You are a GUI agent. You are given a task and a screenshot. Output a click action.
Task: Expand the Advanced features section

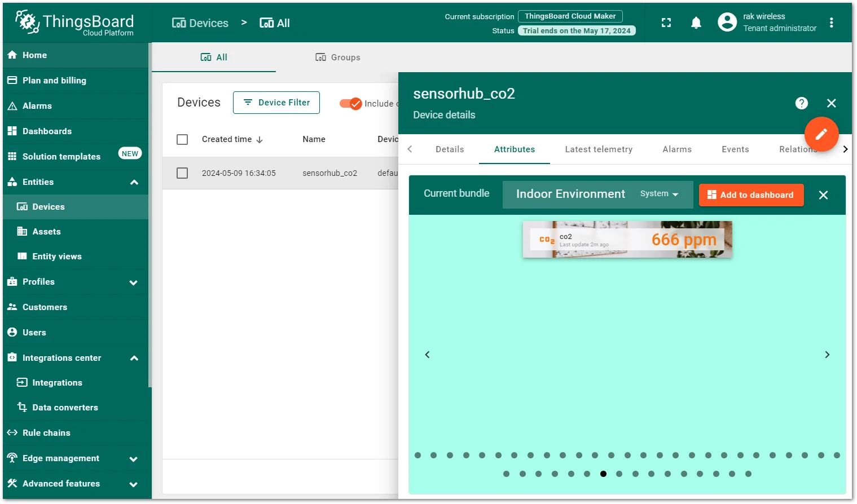pyautogui.click(x=134, y=484)
